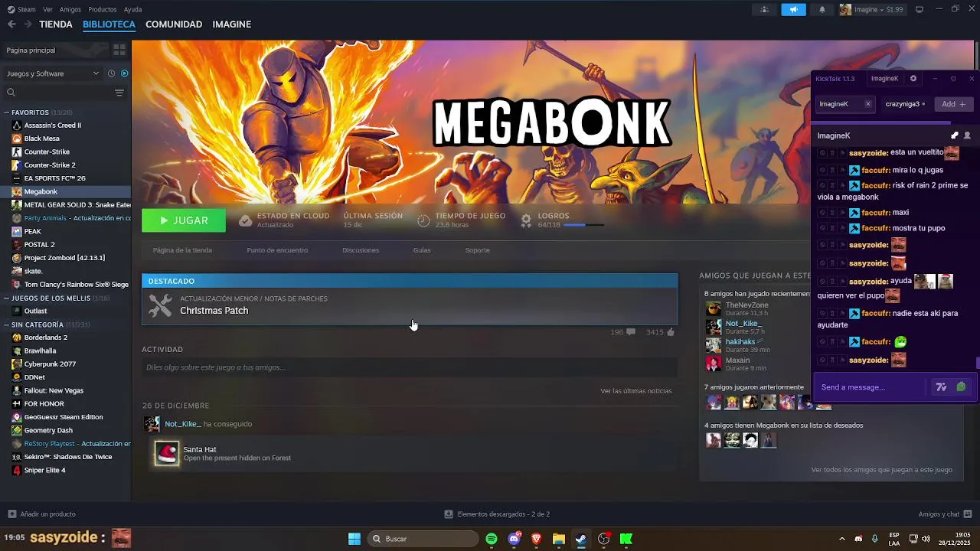Click the LOGROS achievements progress bar
This screenshot has width=980, height=551.
583,225
